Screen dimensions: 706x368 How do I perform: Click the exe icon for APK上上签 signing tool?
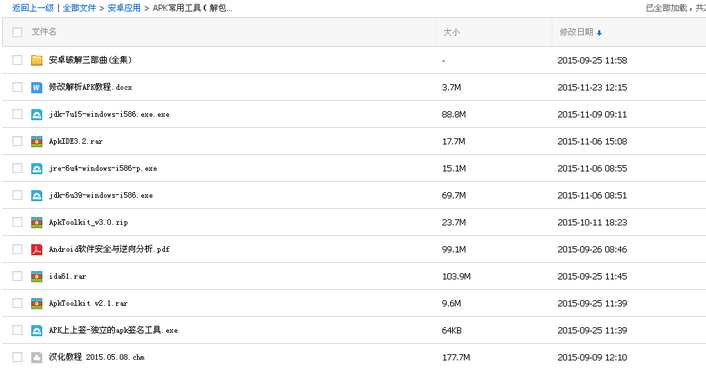pyautogui.click(x=36, y=330)
